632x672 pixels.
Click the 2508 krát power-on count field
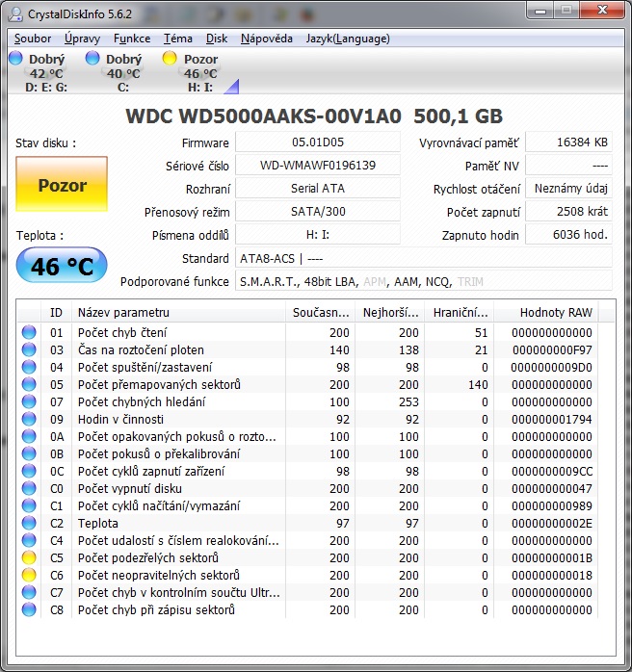pos(569,212)
